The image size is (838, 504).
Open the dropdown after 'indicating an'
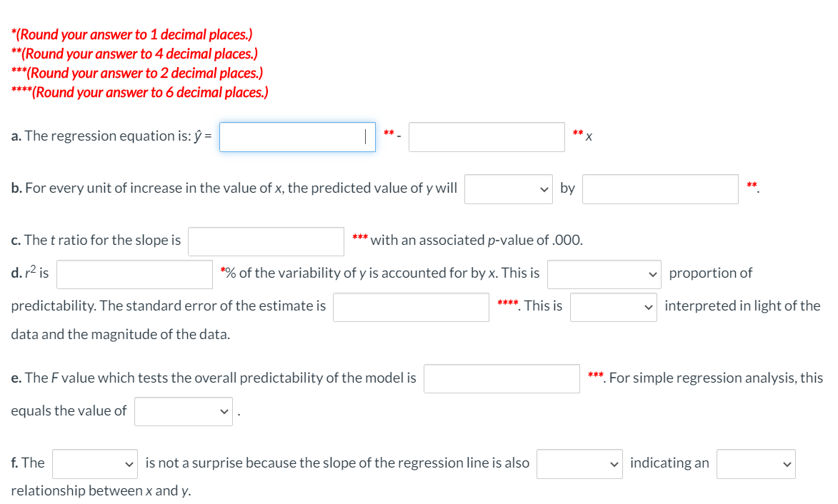click(x=756, y=463)
